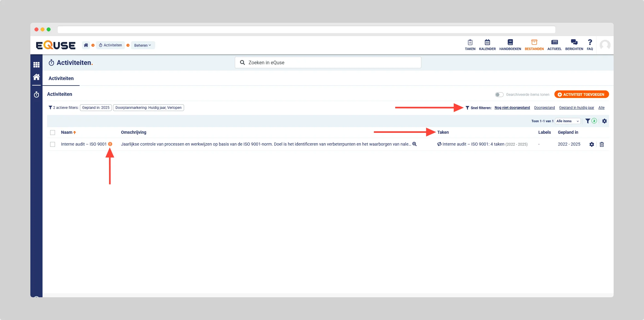Click magnifier icon to view full description
Image resolution: width=644 pixels, height=320 pixels.
point(414,144)
